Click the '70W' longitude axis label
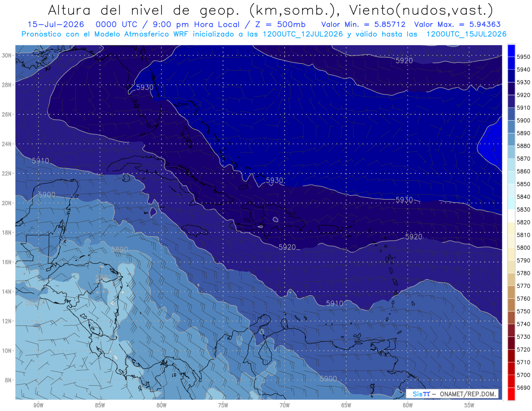Screen dimensions: 532x411 tap(285, 406)
